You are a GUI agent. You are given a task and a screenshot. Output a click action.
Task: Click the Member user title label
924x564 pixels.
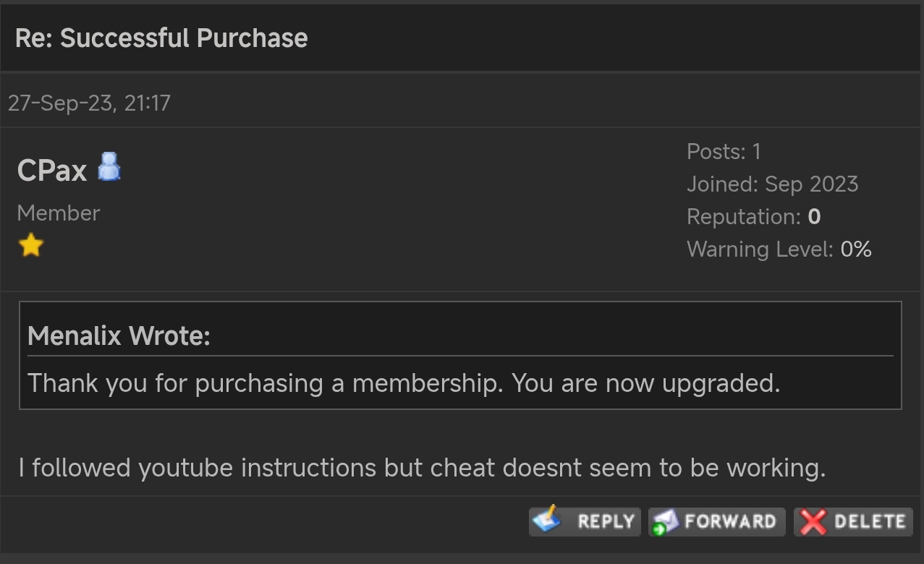click(58, 213)
